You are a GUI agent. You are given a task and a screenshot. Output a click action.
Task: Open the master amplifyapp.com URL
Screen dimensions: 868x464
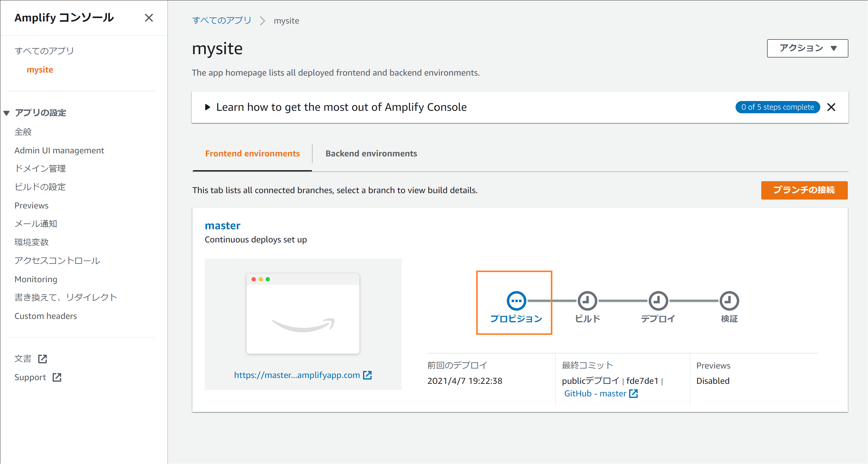[x=297, y=375]
